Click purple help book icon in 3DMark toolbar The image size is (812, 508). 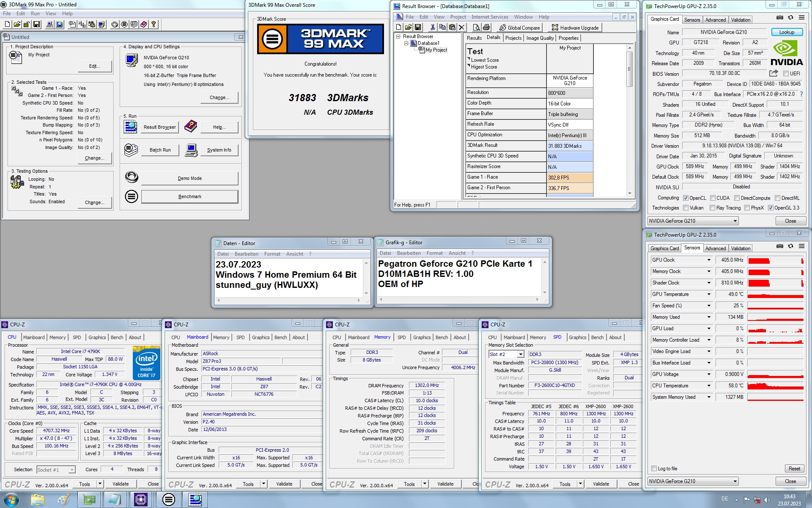(144, 25)
